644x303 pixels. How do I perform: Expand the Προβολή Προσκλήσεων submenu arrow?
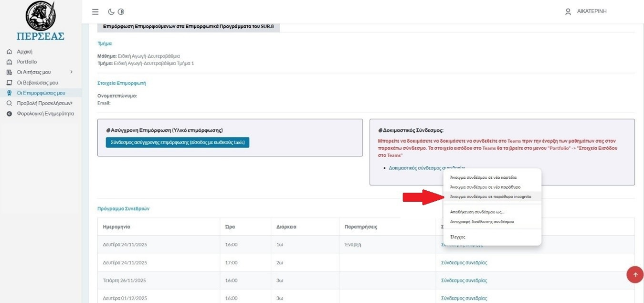click(71, 103)
